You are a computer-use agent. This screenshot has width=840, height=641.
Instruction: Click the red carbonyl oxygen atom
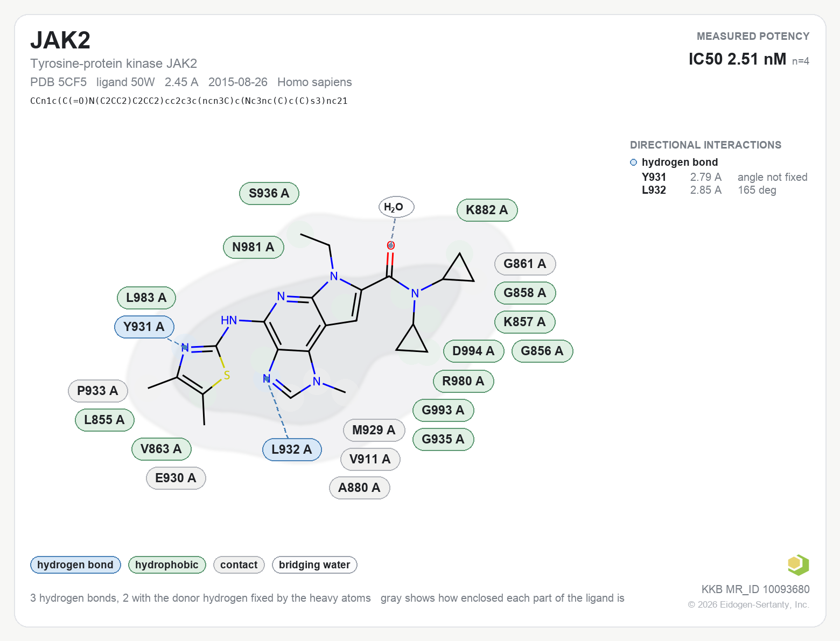tap(391, 245)
